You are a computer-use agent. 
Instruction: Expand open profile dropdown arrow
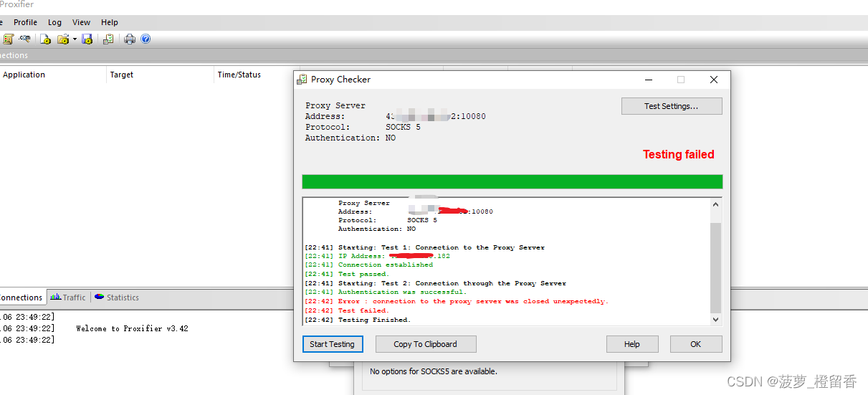pos(75,39)
